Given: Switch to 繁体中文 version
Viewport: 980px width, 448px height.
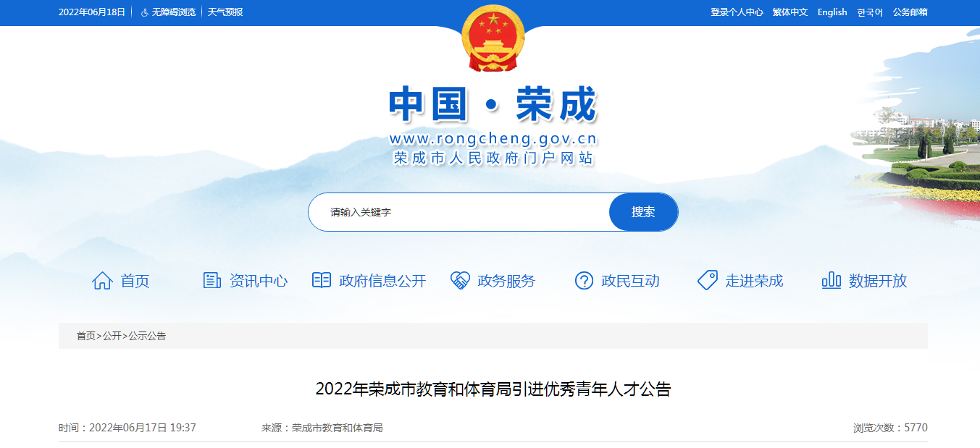Looking at the screenshot, I should point(790,12).
